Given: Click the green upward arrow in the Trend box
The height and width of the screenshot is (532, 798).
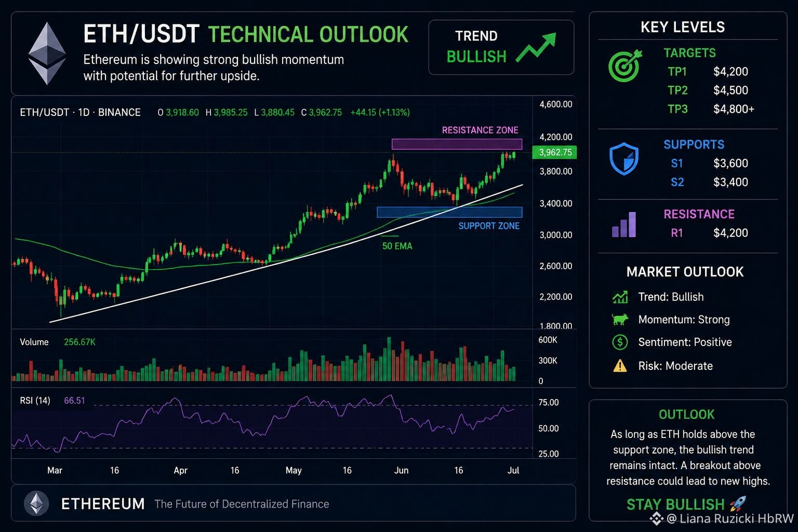Looking at the screenshot, I should tap(536, 48).
